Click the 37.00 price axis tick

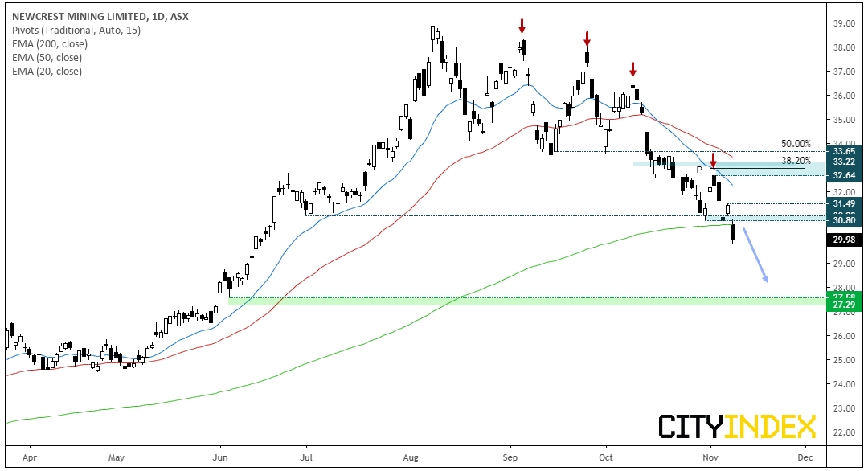coord(844,72)
